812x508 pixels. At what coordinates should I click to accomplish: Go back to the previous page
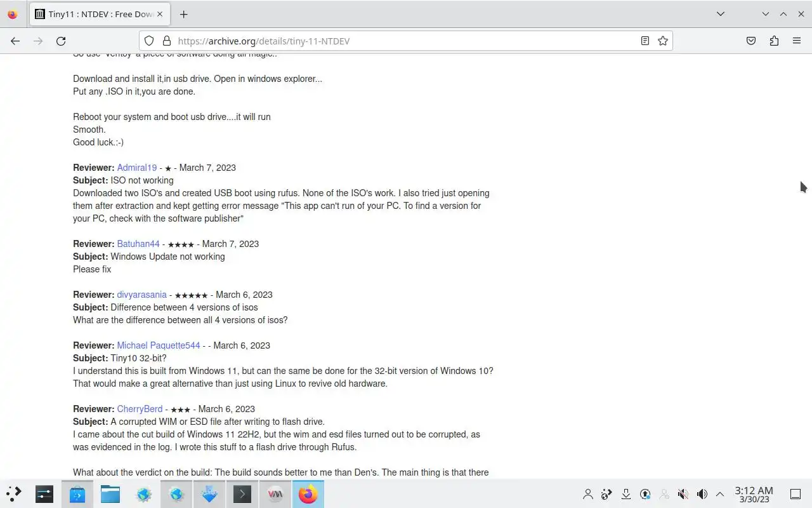(x=15, y=41)
